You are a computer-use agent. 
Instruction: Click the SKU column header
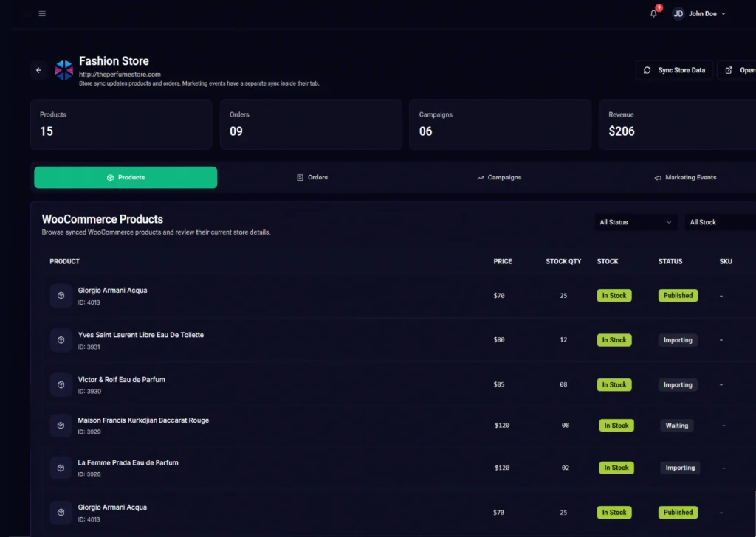(x=726, y=261)
